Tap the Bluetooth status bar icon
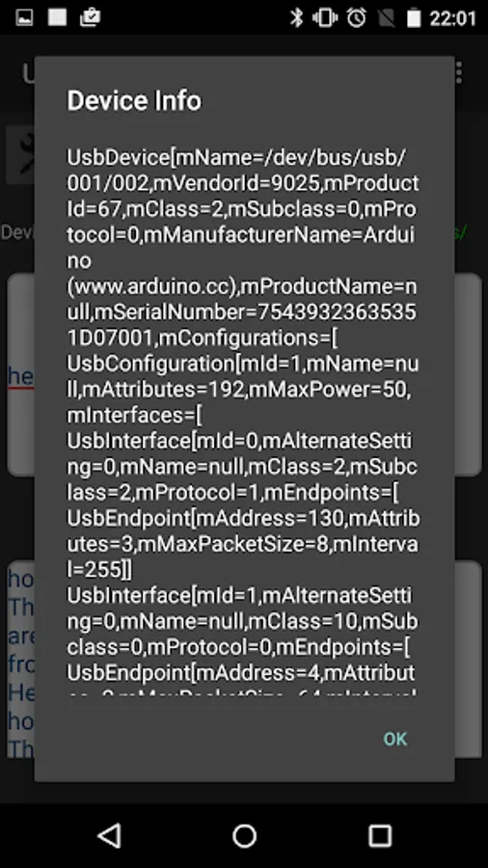The height and width of the screenshot is (868, 488). pyautogui.click(x=297, y=17)
